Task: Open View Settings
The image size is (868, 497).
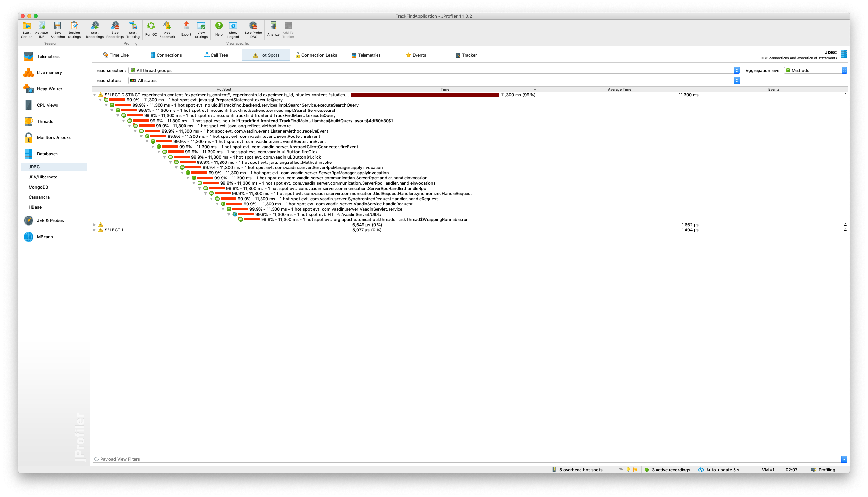Action: (x=201, y=30)
